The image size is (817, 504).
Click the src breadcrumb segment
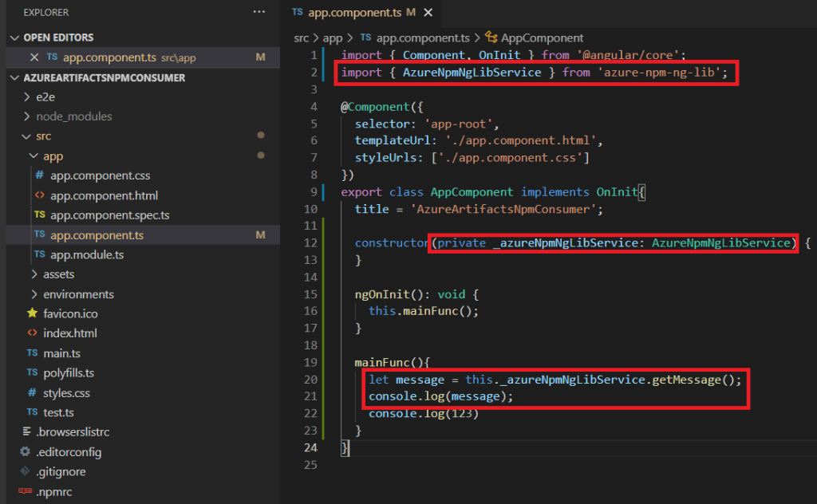(303, 37)
